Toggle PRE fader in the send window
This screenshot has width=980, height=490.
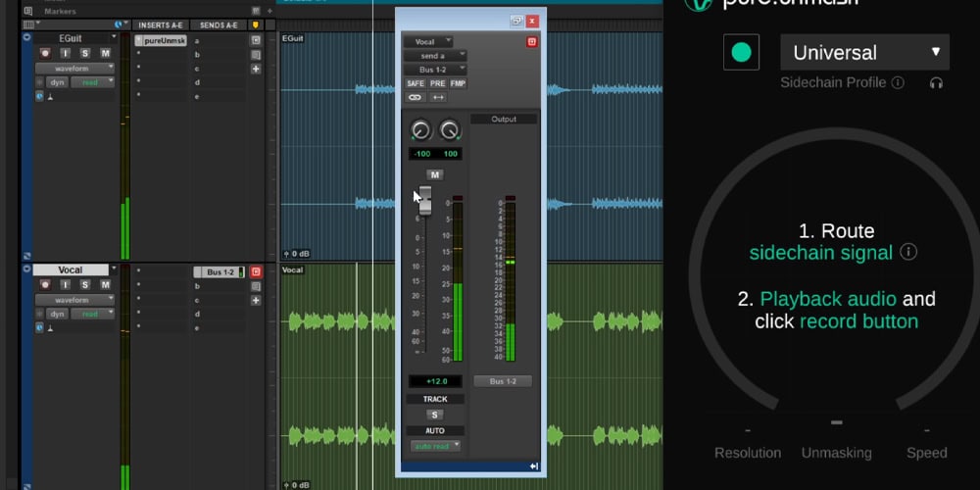point(437,83)
